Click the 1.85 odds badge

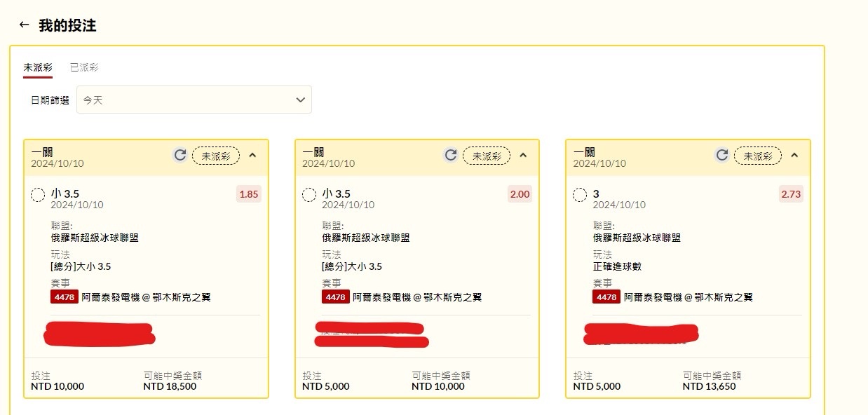pos(249,194)
